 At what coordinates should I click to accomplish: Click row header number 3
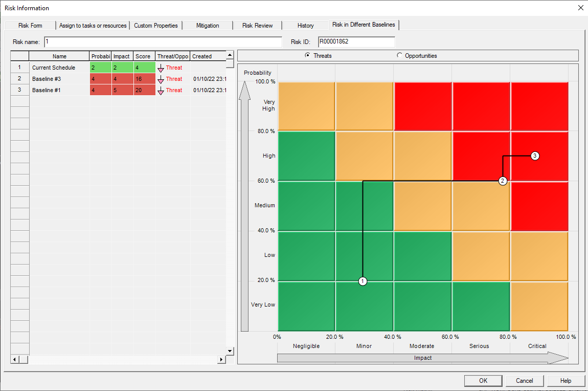pyautogui.click(x=19, y=90)
